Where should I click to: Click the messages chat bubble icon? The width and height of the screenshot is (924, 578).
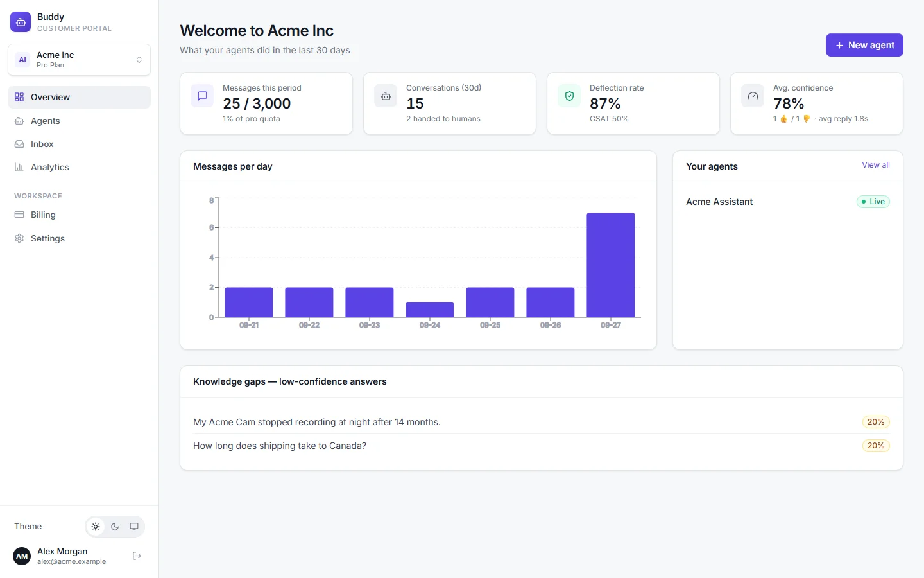202,96
